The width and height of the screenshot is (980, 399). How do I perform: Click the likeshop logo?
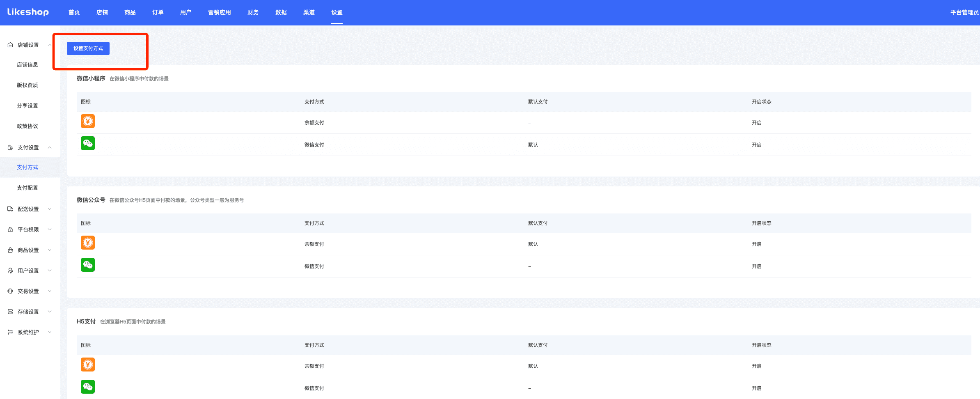click(x=28, y=12)
